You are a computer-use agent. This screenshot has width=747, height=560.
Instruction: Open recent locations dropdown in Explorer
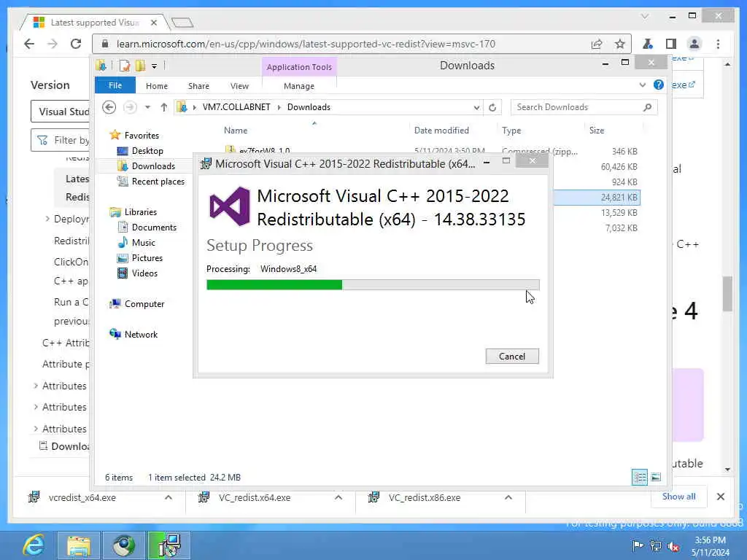coord(147,107)
